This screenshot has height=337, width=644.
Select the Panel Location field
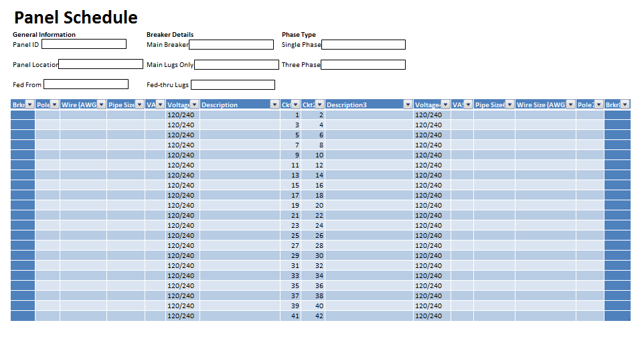(101, 64)
